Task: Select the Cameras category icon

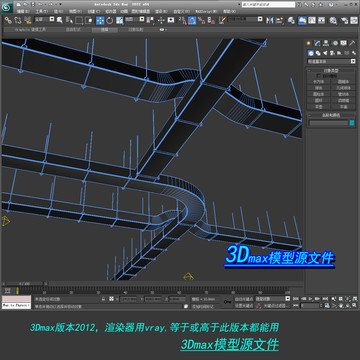Action: click(x=332, y=53)
